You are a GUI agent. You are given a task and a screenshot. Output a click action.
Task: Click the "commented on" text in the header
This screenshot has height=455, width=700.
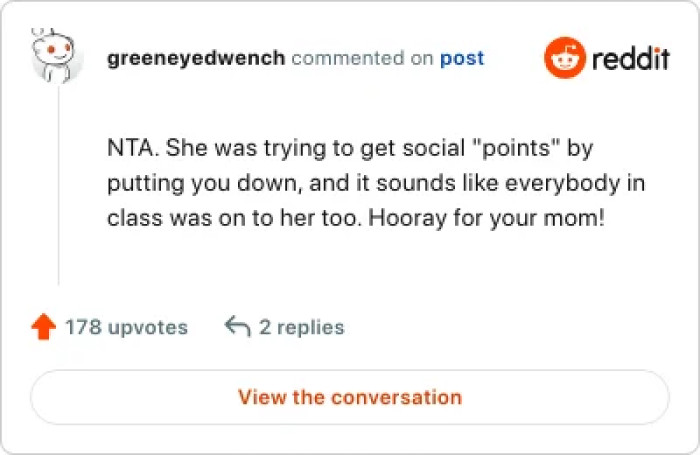click(362, 58)
